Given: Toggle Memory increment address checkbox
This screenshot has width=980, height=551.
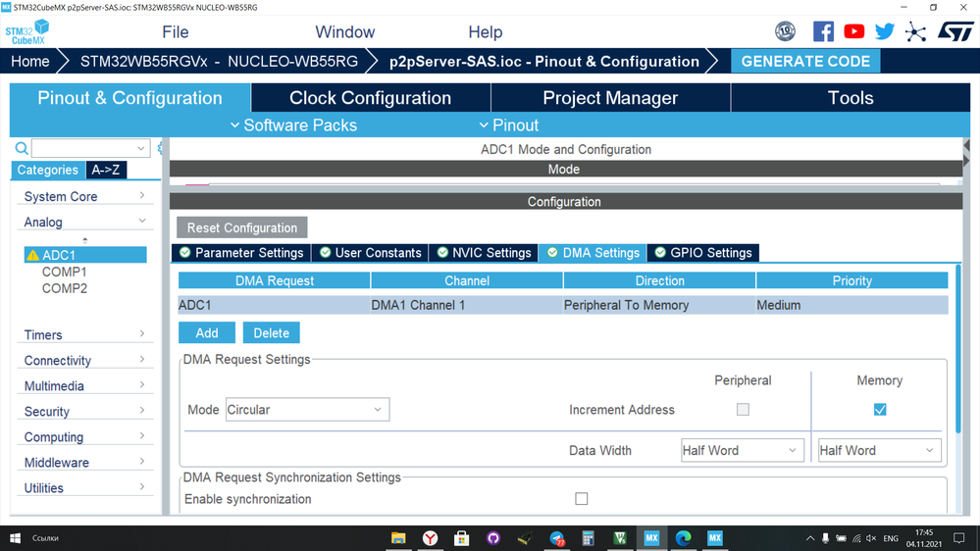Looking at the screenshot, I should [x=879, y=409].
